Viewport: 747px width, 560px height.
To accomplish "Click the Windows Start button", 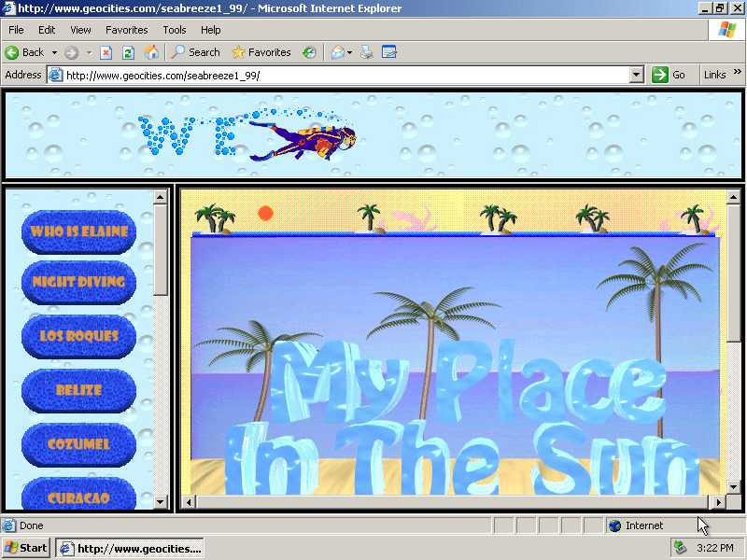I will coord(26,548).
